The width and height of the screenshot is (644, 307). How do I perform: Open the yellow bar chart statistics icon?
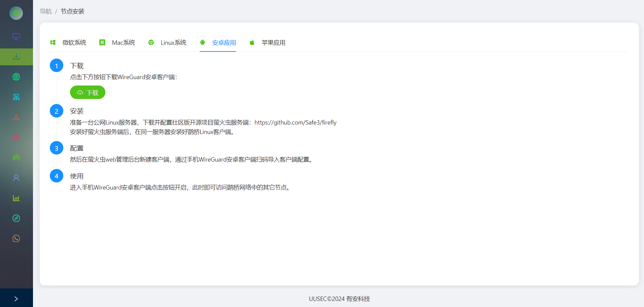[x=16, y=198]
